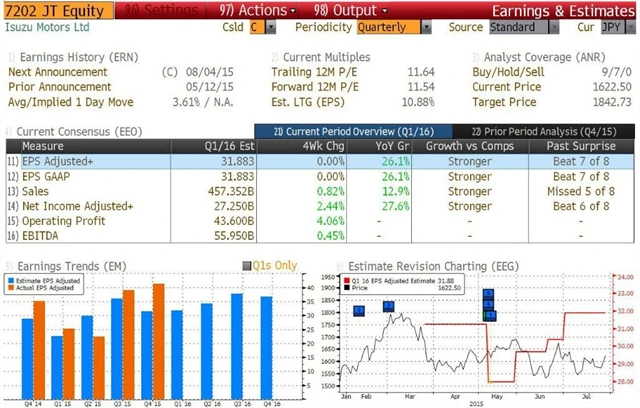The image size is (640, 408).
Task: Click the Growth vs Comps column header
Action: 470,146
